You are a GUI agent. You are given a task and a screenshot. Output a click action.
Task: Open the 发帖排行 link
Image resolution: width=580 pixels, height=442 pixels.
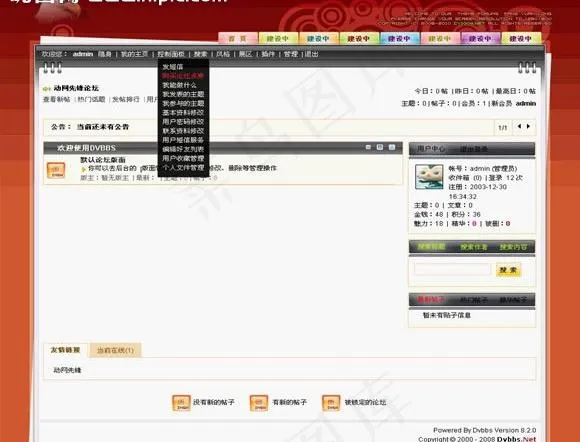pyautogui.click(x=126, y=99)
